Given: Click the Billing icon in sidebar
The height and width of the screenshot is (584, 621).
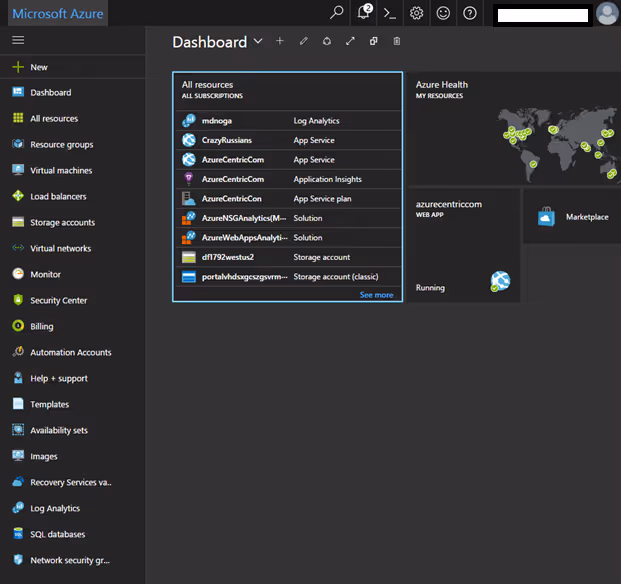Looking at the screenshot, I should [x=18, y=326].
